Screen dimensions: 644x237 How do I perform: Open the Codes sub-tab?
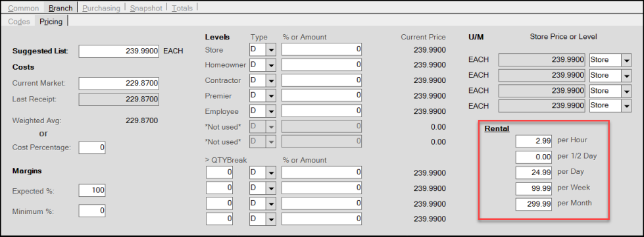point(19,21)
